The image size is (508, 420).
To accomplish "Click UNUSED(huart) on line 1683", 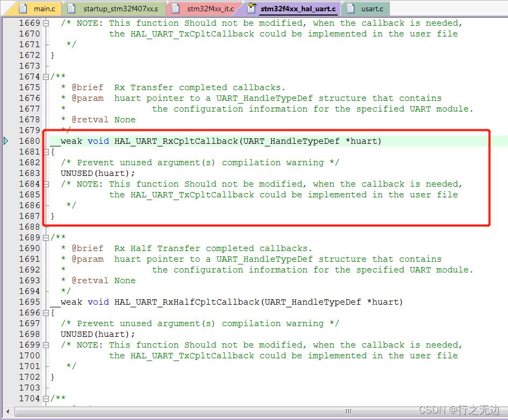I will [x=98, y=173].
